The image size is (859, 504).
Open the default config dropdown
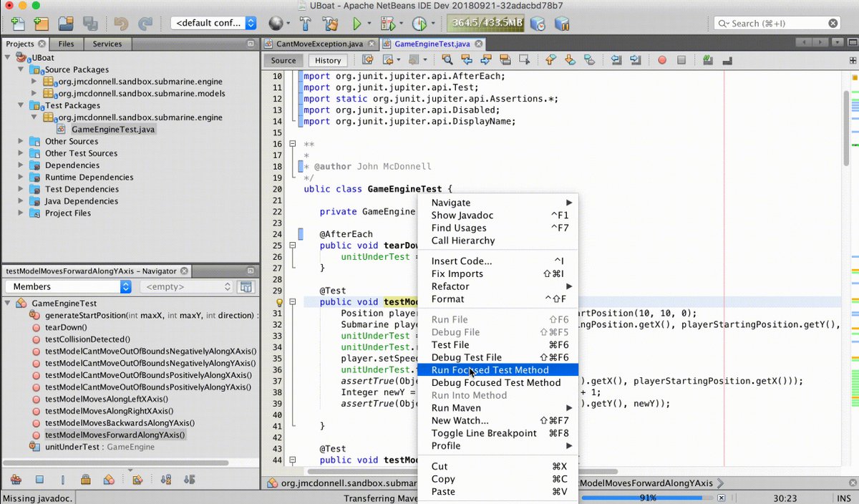[213, 23]
